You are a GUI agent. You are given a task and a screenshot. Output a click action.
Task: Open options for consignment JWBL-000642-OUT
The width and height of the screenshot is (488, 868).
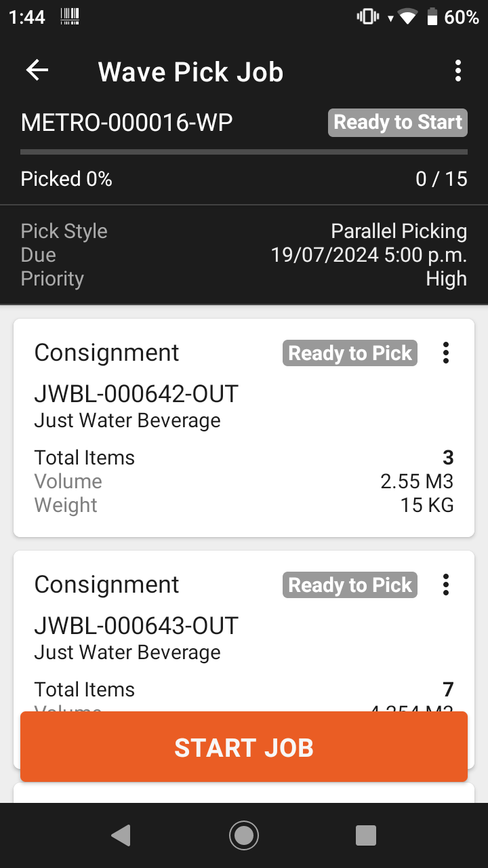click(x=445, y=353)
